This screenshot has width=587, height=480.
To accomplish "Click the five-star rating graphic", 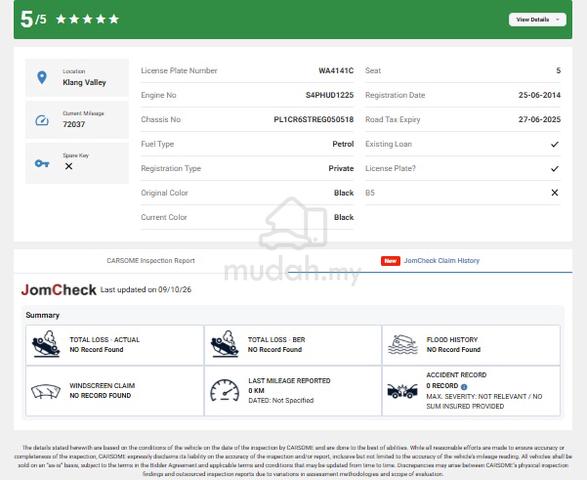I will click(87, 19).
